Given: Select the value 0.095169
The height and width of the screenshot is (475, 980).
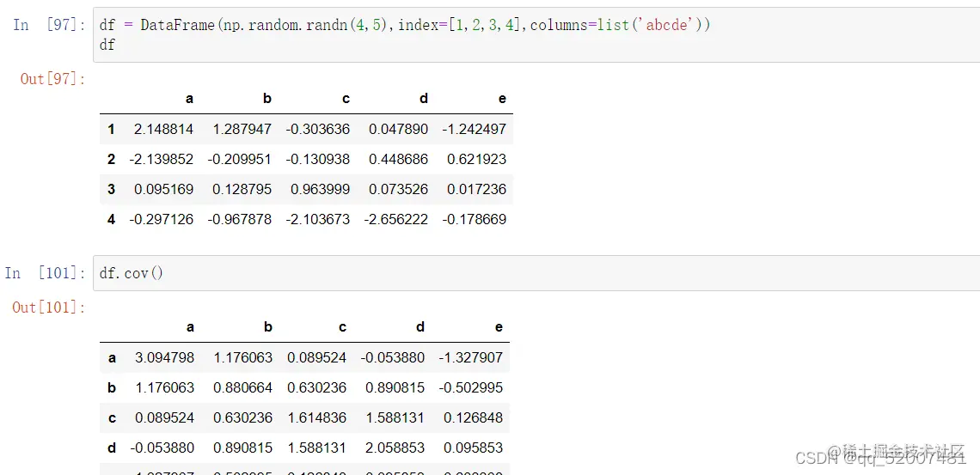Looking at the screenshot, I should point(163,189).
